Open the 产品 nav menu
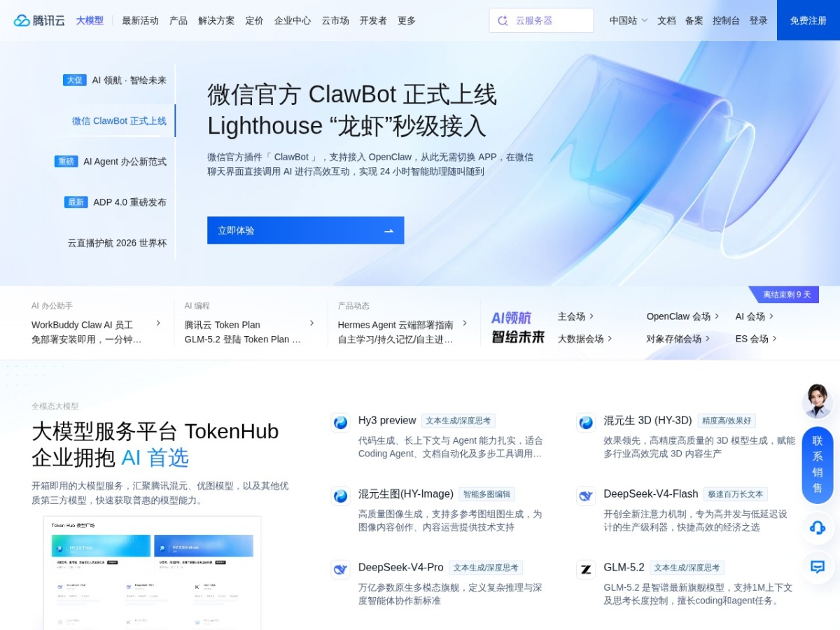Screen dimensions: 840x630 (178, 20)
